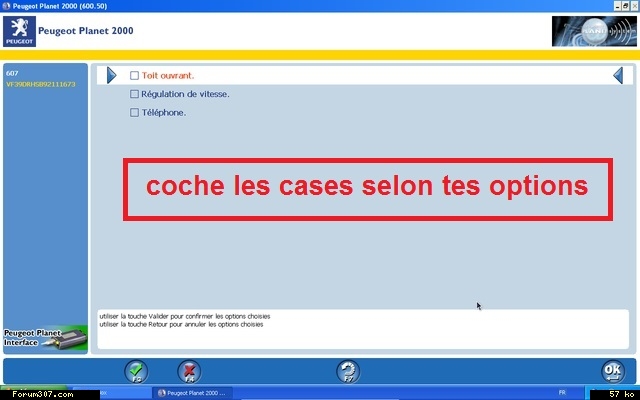Click the right-pointing blue arrow beside the list
This screenshot has width=640, height=400.
click(x=112, y=75)
